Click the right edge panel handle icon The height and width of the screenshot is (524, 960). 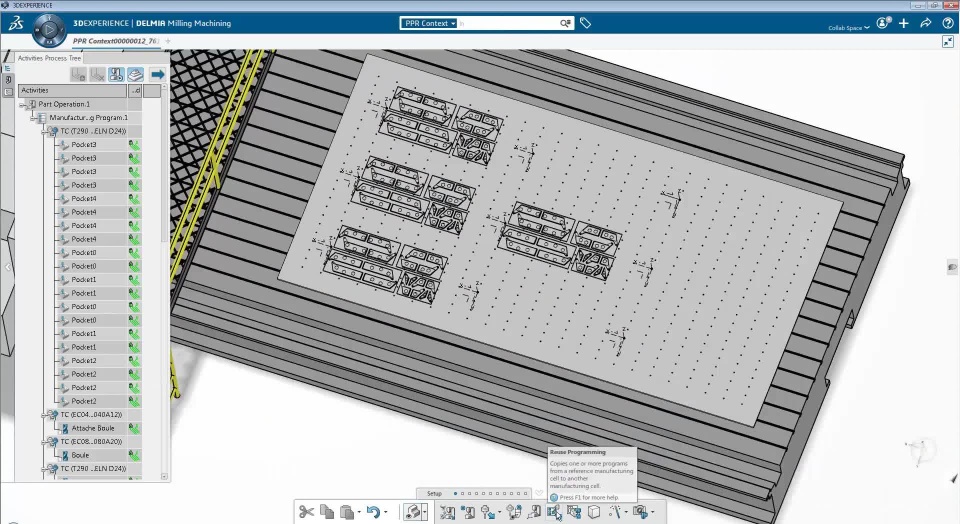coord(953,268)
